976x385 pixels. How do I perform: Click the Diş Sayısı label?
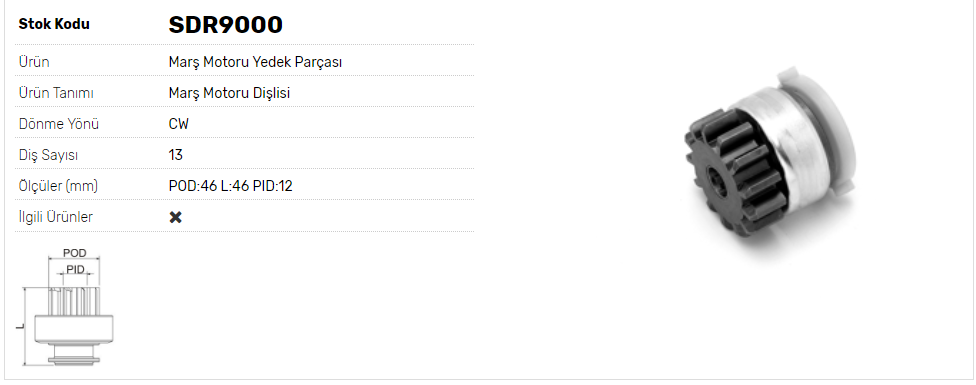point(49,155)
